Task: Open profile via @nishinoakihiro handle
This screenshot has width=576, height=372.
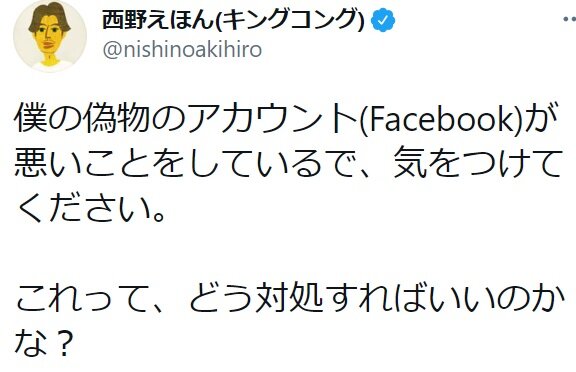Action: click(x=182, y=50)
